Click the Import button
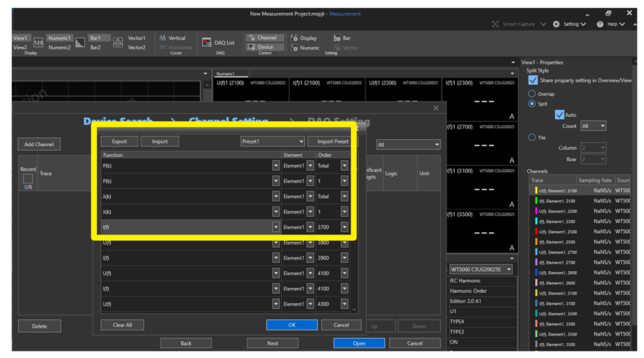644x358 pixels. [x=160, y=141]
